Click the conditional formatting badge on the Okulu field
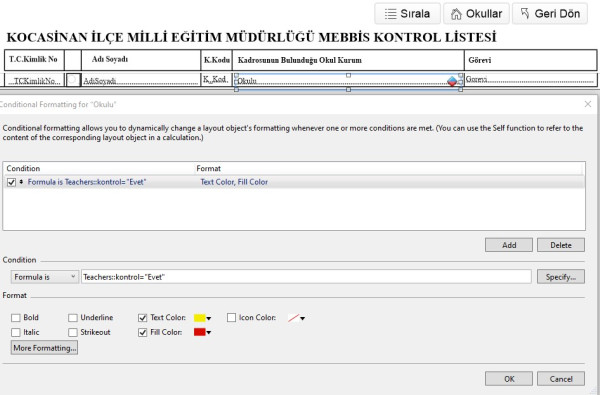 coord(452,81)
